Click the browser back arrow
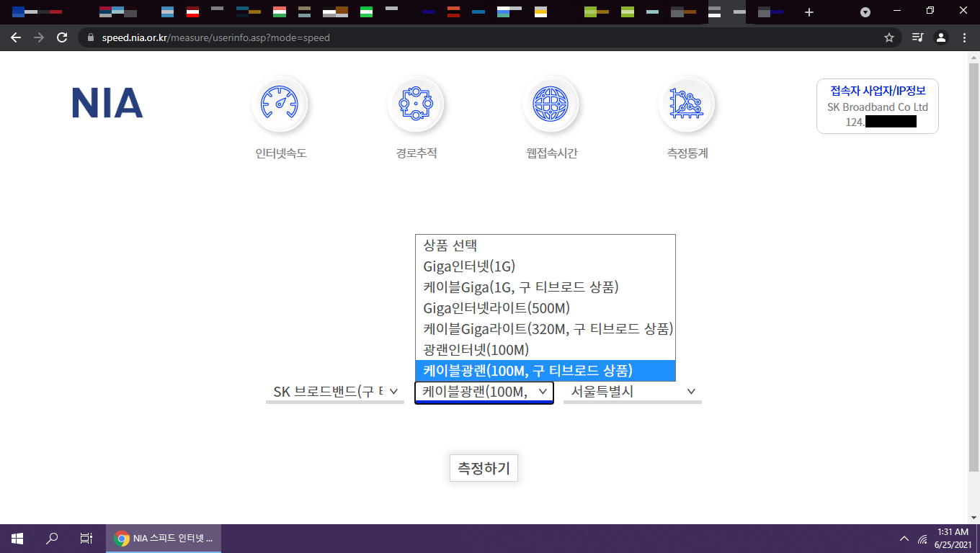 point(16,37)
